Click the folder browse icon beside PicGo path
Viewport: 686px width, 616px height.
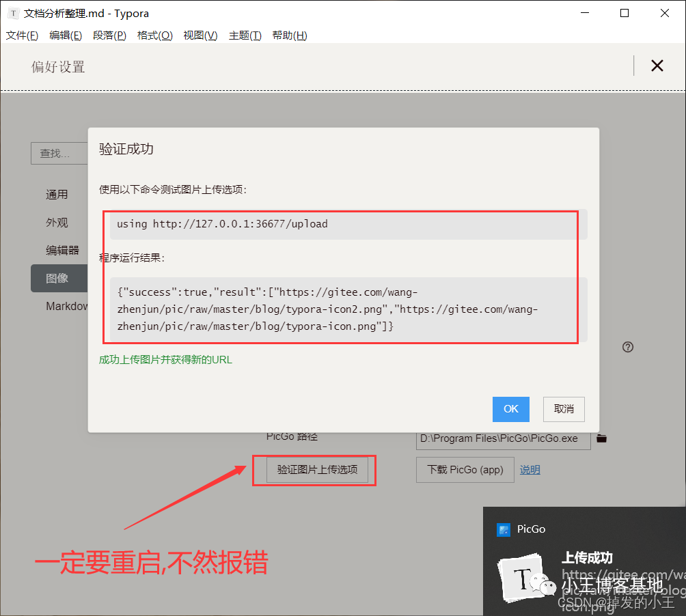coord(601,438)
